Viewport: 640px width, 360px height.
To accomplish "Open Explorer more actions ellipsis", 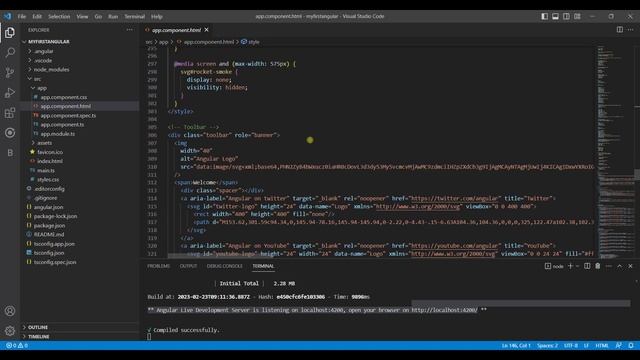I will (x=129, y=30).
